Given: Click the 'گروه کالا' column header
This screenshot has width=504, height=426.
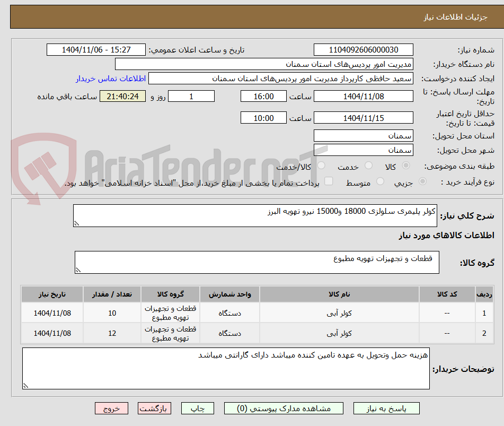Looking at the screenshot, I should [x=170, y=294].
